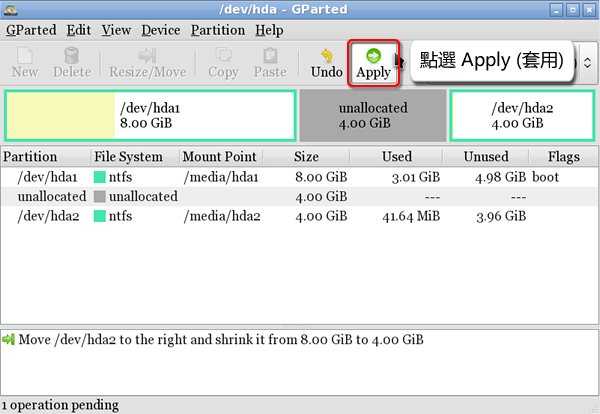Sort by the Size column header
Screen dimensions: 600x414
[x=306, y=157]
